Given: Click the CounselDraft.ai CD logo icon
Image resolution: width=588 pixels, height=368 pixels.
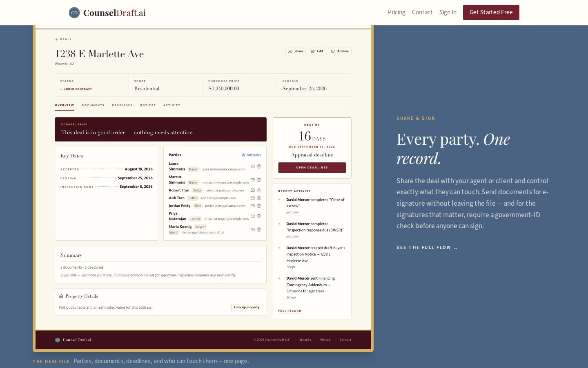Looking at the screenshot, I should tap(74, 13).
